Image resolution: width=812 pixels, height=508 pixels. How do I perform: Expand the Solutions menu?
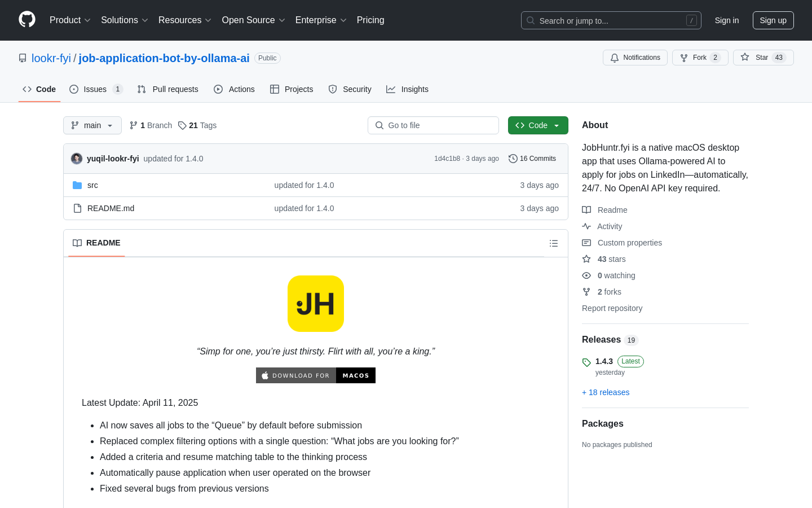click(124, 20)
